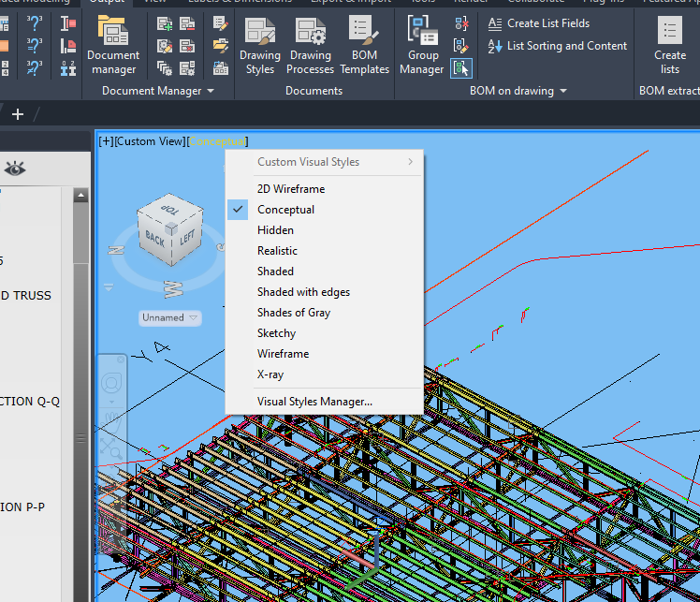This screenshot has width=700, height=602.
Task: Open Unnamed UCS dropdown below ViewCube
Action: (169, 317)
